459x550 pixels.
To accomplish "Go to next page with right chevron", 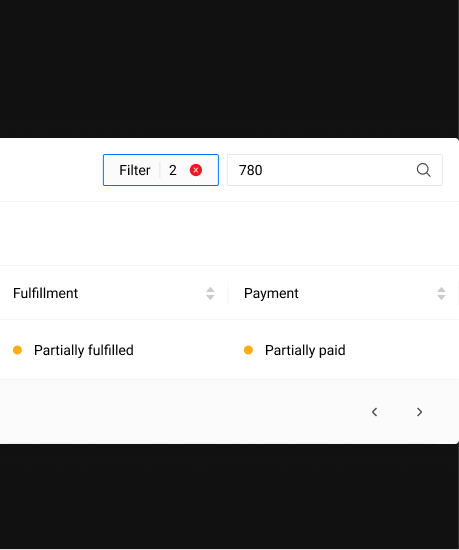I will pos(419,412).
